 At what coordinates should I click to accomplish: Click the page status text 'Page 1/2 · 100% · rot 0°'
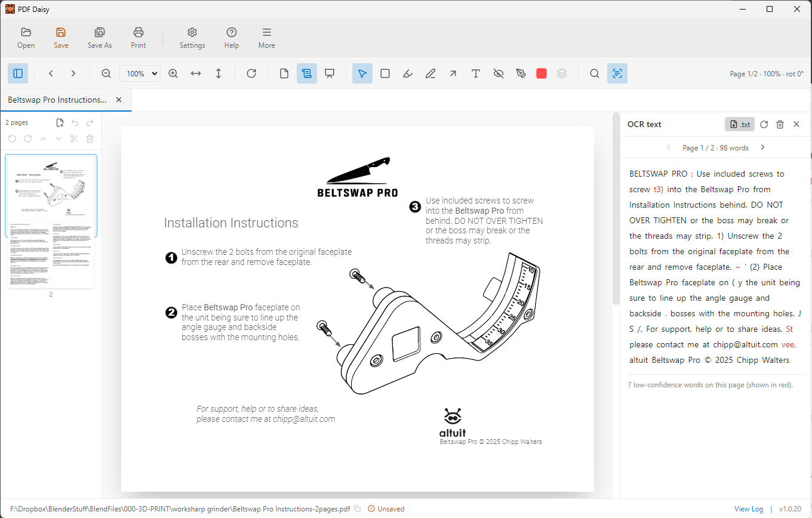pos(767,74)
